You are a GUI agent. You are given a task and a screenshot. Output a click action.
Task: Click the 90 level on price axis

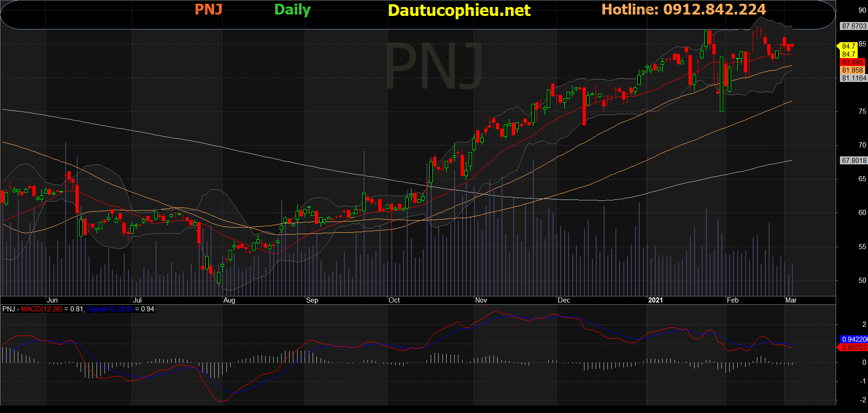[x=862, y=10]
